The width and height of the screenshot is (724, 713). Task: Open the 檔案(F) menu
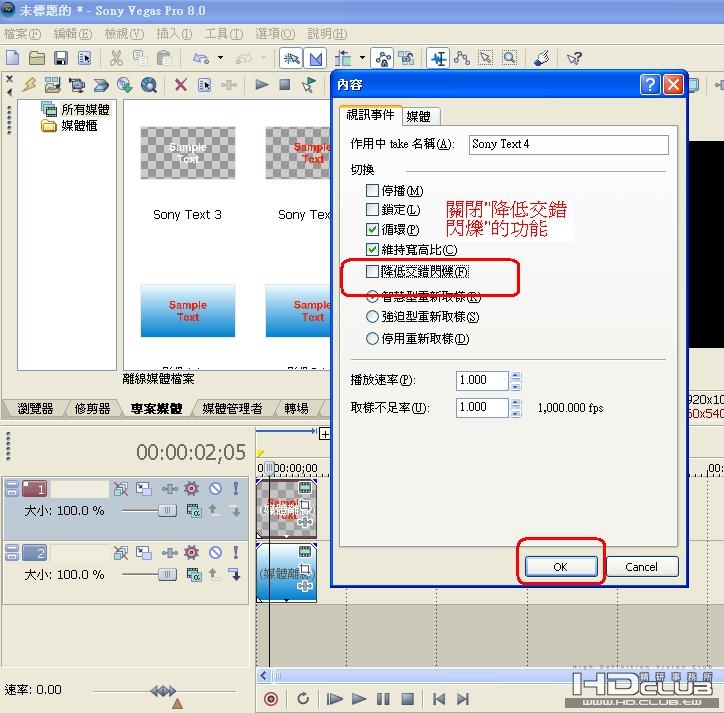click(22, 34)
